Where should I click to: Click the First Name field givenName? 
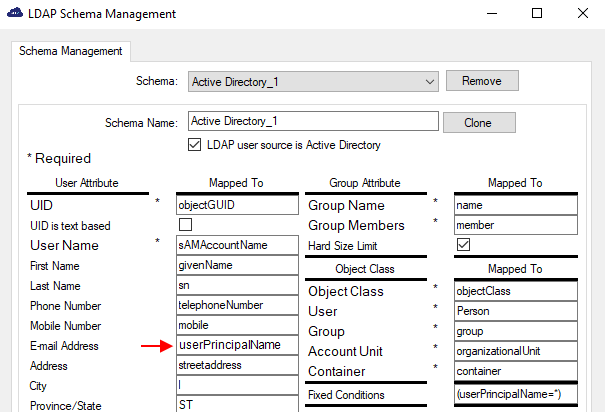(x=237, y=265)
